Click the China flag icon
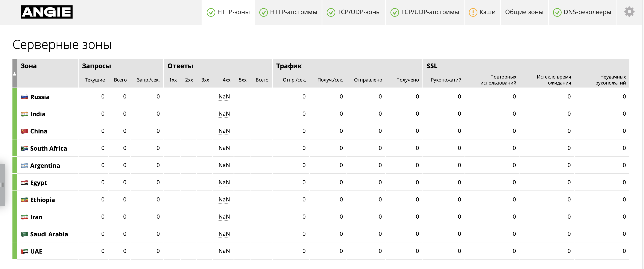644x269 pixels. coord(24,131)
